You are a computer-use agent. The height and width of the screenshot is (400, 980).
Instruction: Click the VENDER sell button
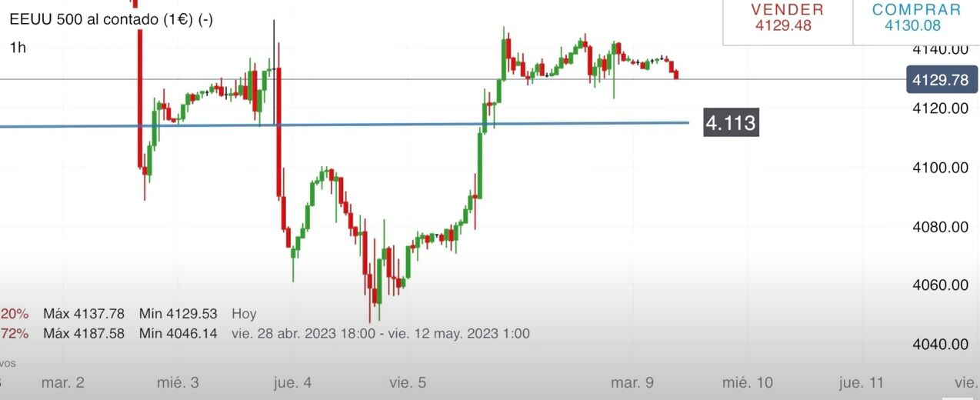point(787,18)
